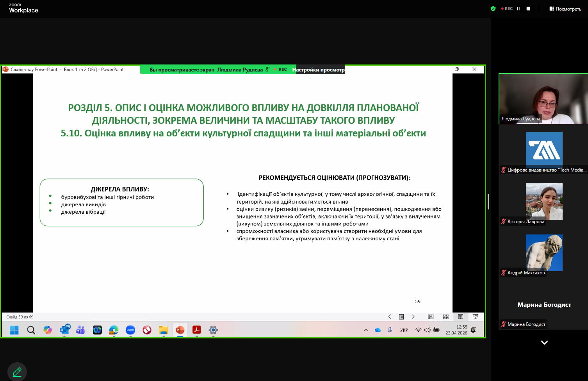This screenshot has width=588, height=381.
Task: Click the green annotation pencil button
Action: click(x=17, y=372)
